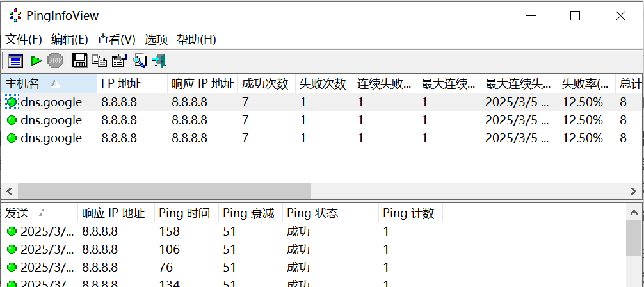
Task: Open the 文件(F) menu
Action: [x=24, y=39]
